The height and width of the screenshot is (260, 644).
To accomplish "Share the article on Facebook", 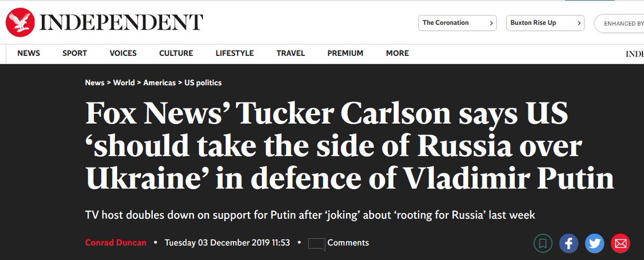I will 569,243.
